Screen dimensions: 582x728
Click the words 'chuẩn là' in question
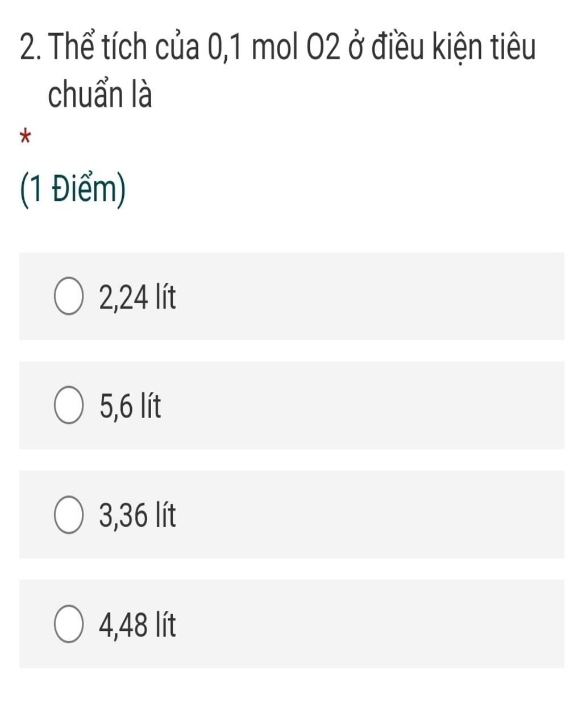[100, 96]
